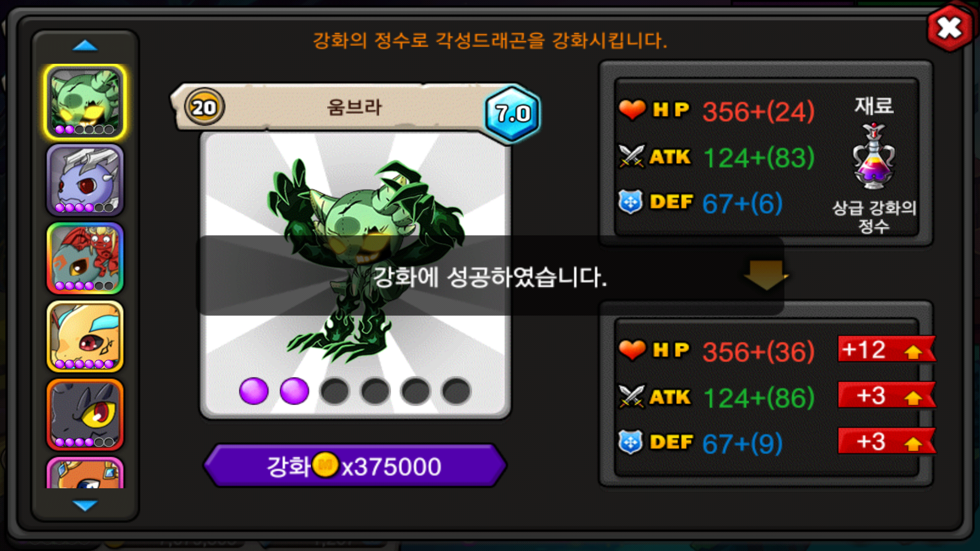Image resolution: width=980 pixels, height=551 pixels.
Task: Tap the +12 HP increase red banner
Action: click(x=887, y=349)
